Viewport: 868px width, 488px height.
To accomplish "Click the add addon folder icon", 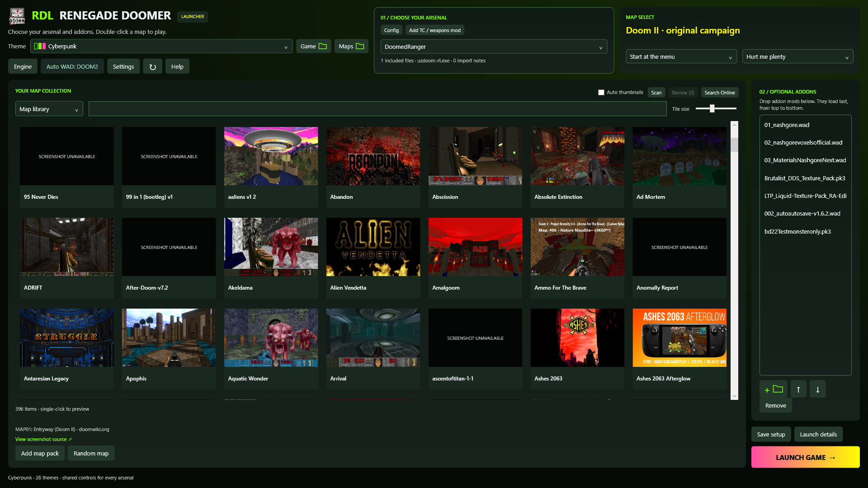I will 773,389.
